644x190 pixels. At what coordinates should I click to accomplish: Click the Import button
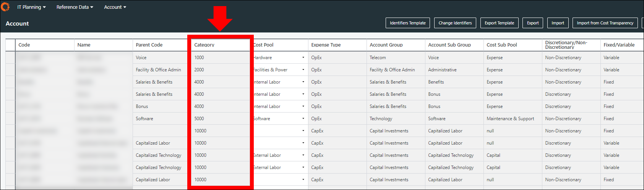click(558, 23)
